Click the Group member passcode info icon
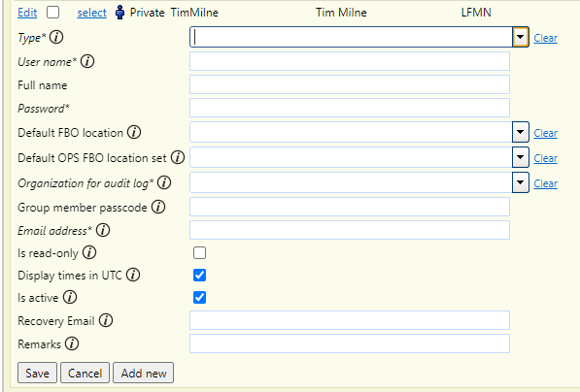The image size is (580, 392). pos(158,208)
